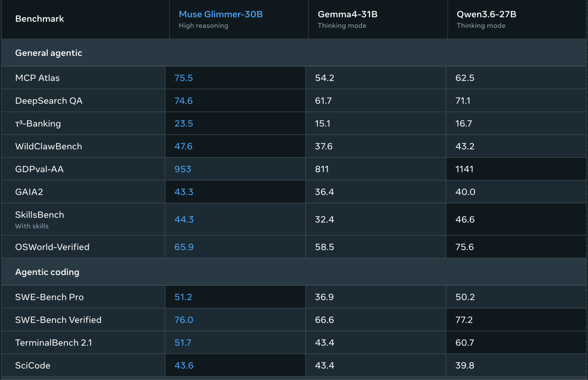Click the 40.0 GAIA2 score
Viewport: 588px width, 380px height.
[x=465, y=192]
